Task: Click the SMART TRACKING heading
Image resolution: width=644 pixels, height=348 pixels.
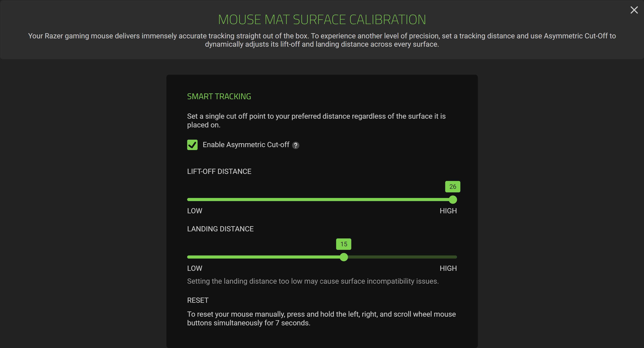Action: click(x=219, y=97)
